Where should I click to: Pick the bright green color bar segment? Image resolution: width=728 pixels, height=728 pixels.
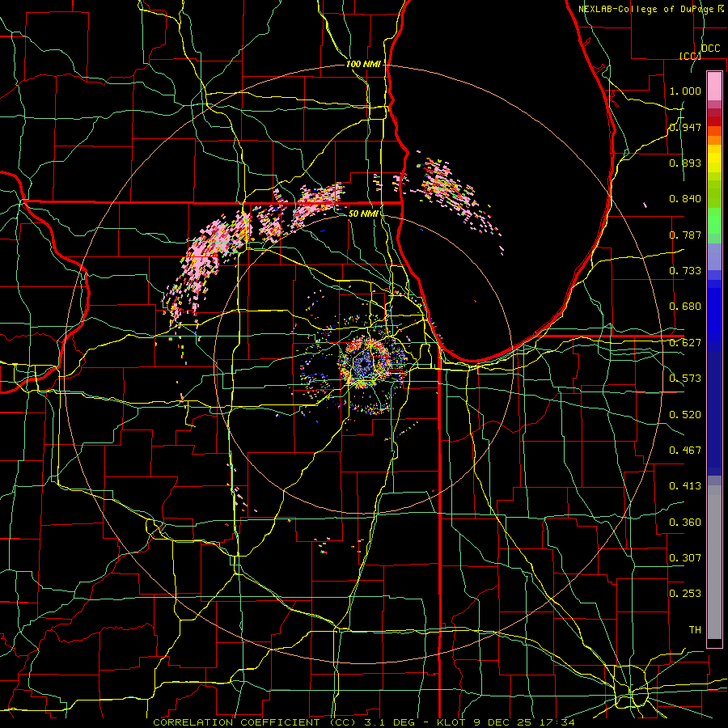click(714, 221)
